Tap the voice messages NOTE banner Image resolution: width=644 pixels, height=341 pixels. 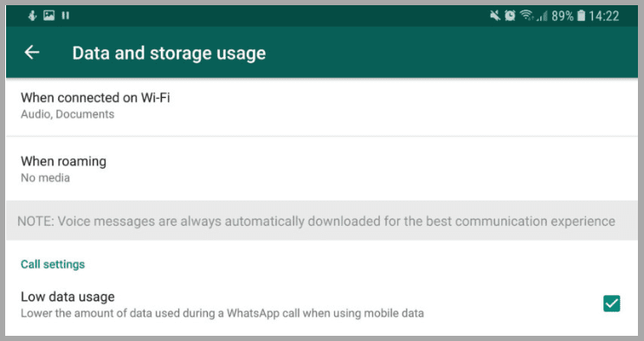[322, 221]
